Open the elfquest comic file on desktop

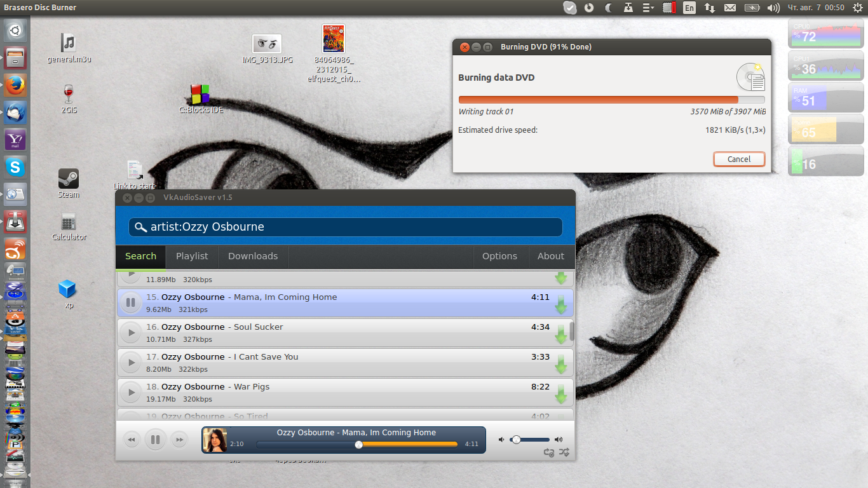tap(334, 53)
